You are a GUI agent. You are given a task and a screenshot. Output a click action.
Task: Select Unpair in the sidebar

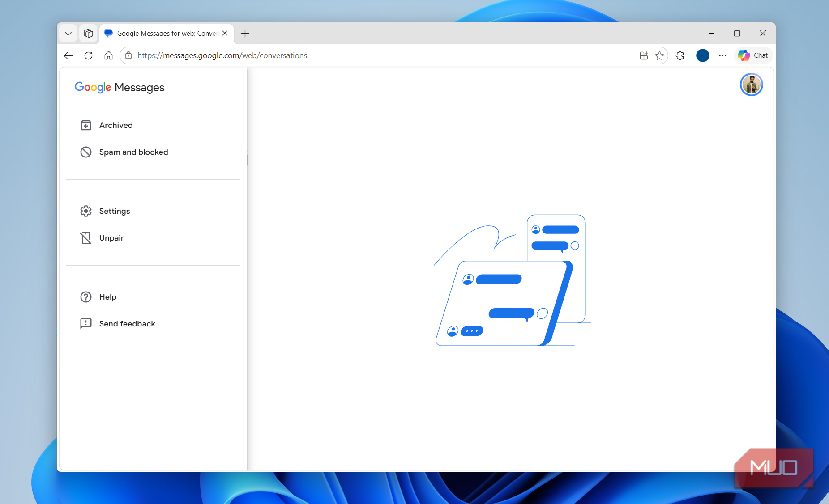click(153, 238)
